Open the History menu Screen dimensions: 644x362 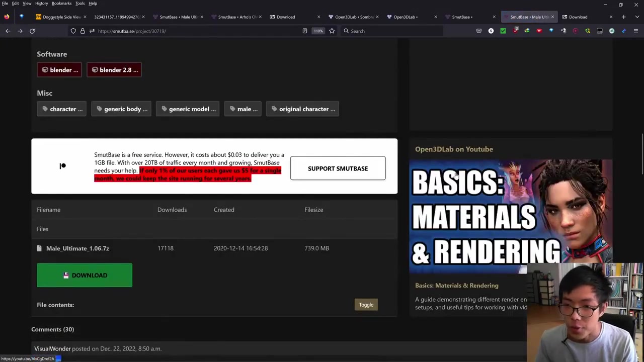point(41,4)
